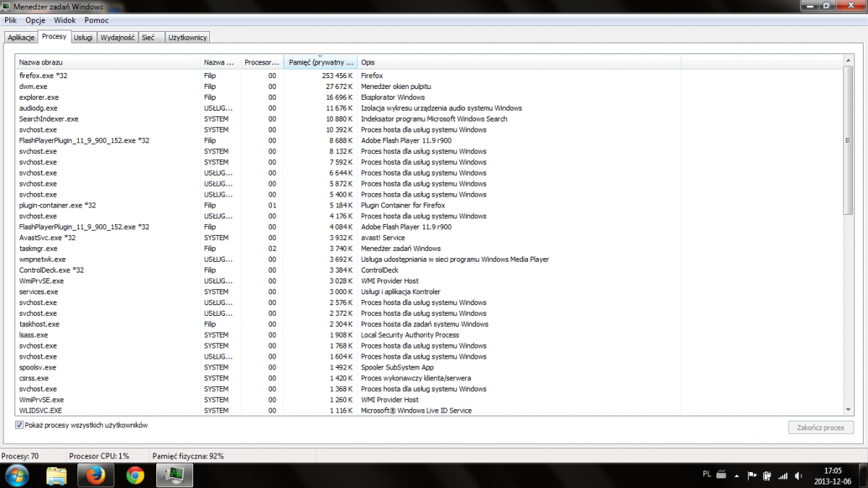Click the power plug battery tray icon
This screenshot has height=488, width=868.
click(x=767, y=476)
